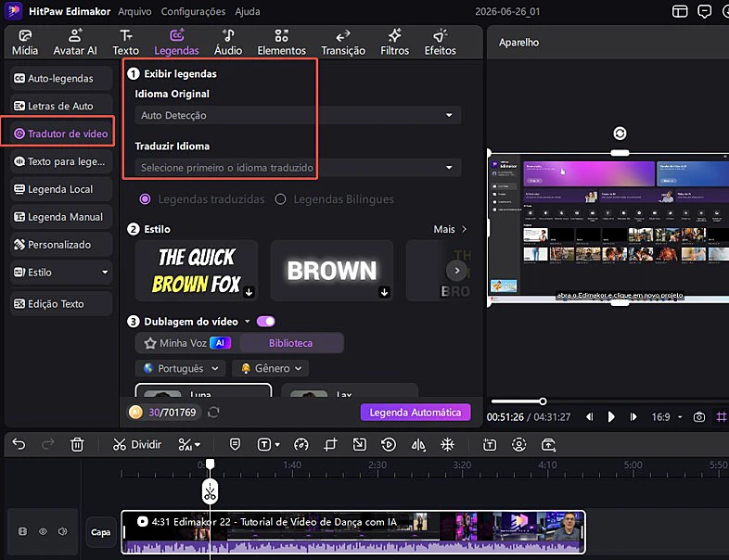The width and height of the screenshot is (729, 560).
Task: Click the Capa cover button
Action: (x=100, y=531)
